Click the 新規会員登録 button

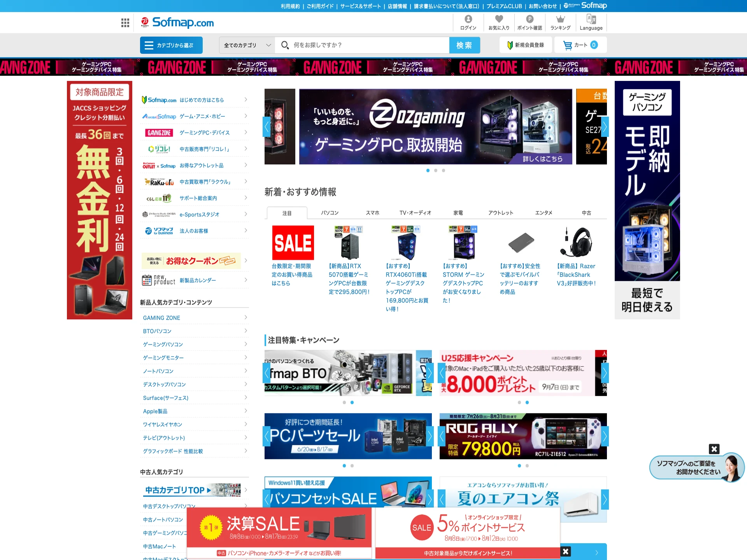click(525, 45)
